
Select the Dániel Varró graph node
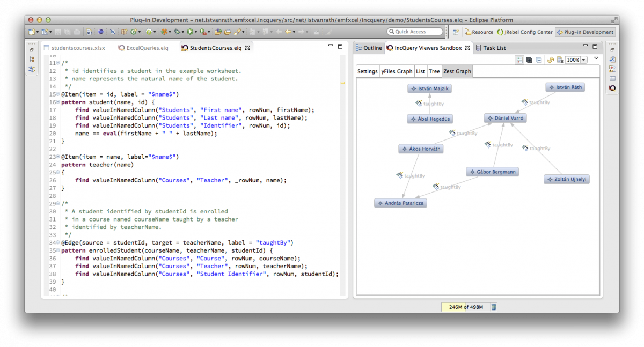(505, 118)
